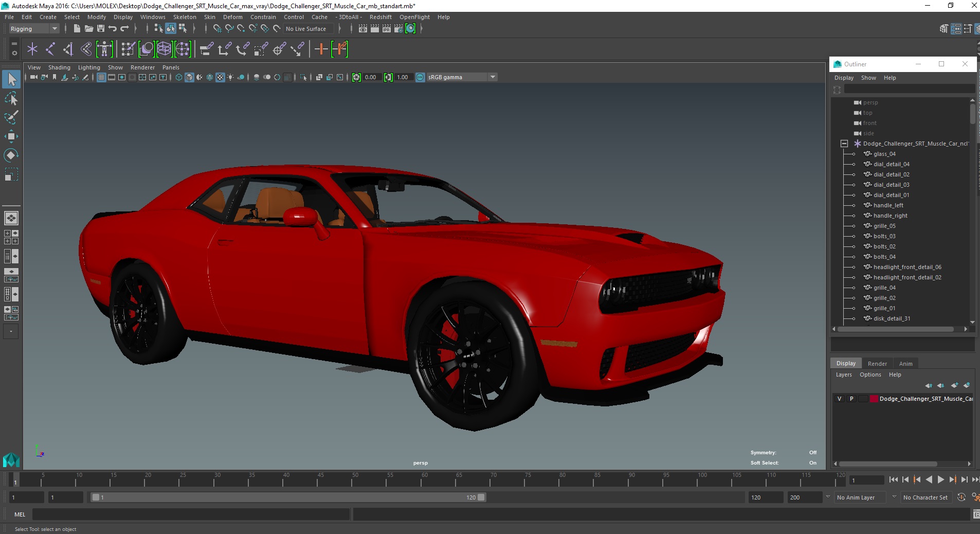Image resolution: width=980 pixels, height=534 pixels.
Task: Toggle viewport color management on/off
Action: tap(420, 77)
